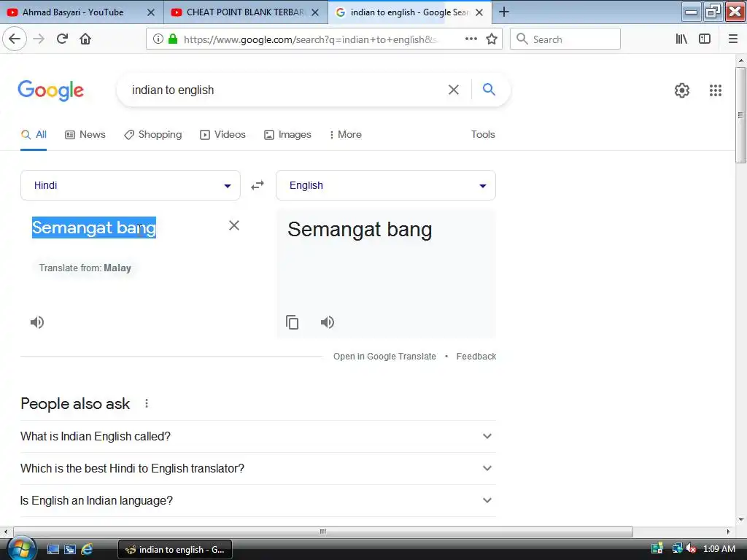The width and height of the screenshot is (747, 560).
Task: Close the Ahmad Basyari YouTube tab
Action: pyautogui.click(x=150, y=12)
